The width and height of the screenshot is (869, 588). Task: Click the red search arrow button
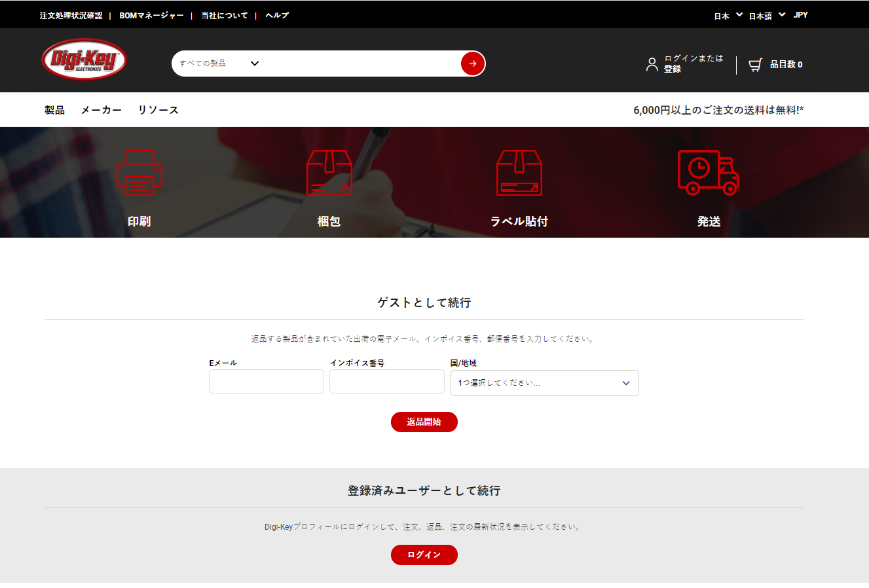point(472,64)
